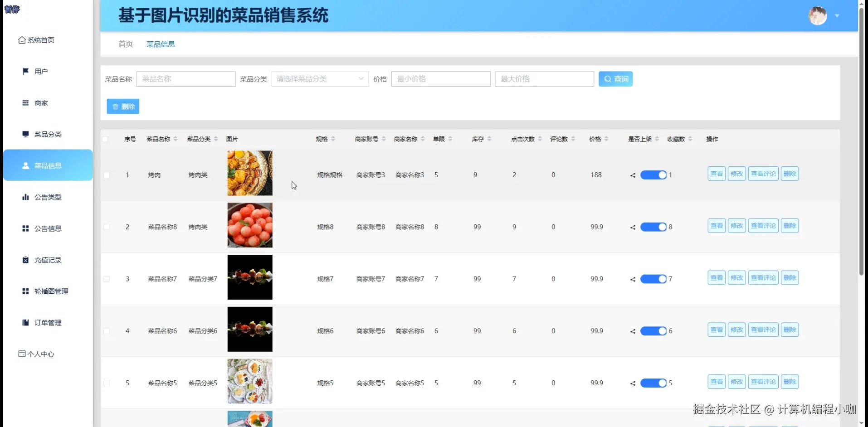This screenshot has height=427, width=868.
Task: Select the 菜品信息 navigation tab
Action: click(x=161, y=44)
